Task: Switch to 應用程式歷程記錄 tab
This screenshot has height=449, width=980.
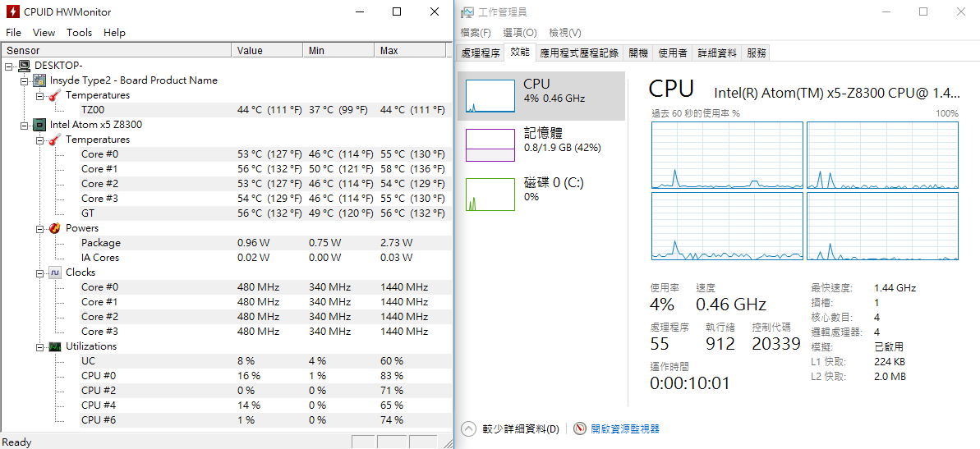Action: tap(579, 53)
